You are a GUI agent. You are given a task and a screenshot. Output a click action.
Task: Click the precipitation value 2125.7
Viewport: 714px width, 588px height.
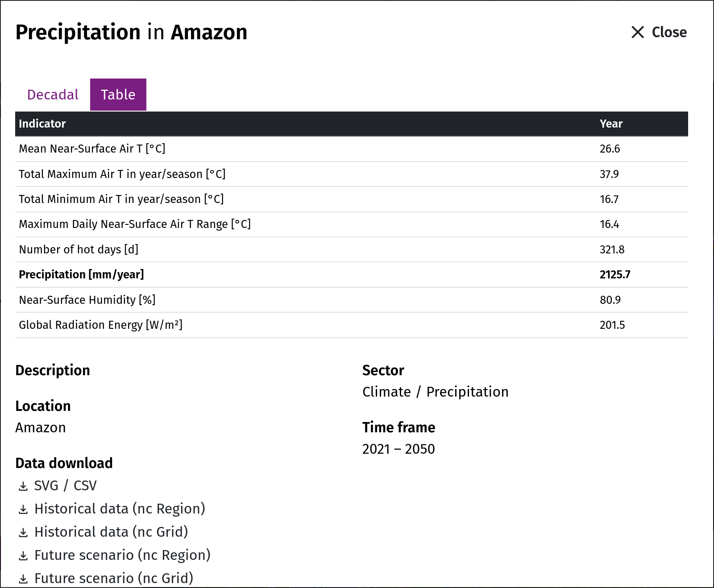coord(615,274)
